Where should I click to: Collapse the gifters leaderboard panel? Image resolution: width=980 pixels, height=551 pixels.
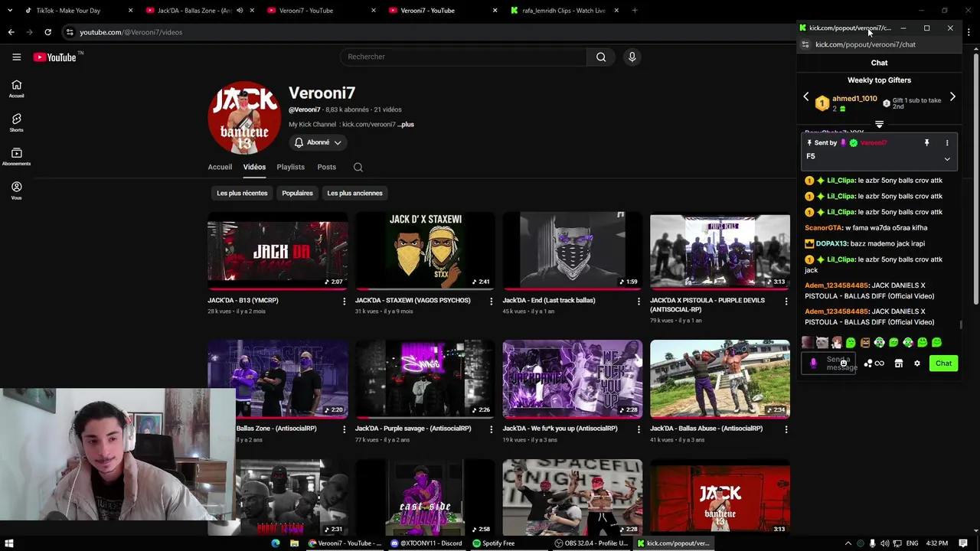879,124
